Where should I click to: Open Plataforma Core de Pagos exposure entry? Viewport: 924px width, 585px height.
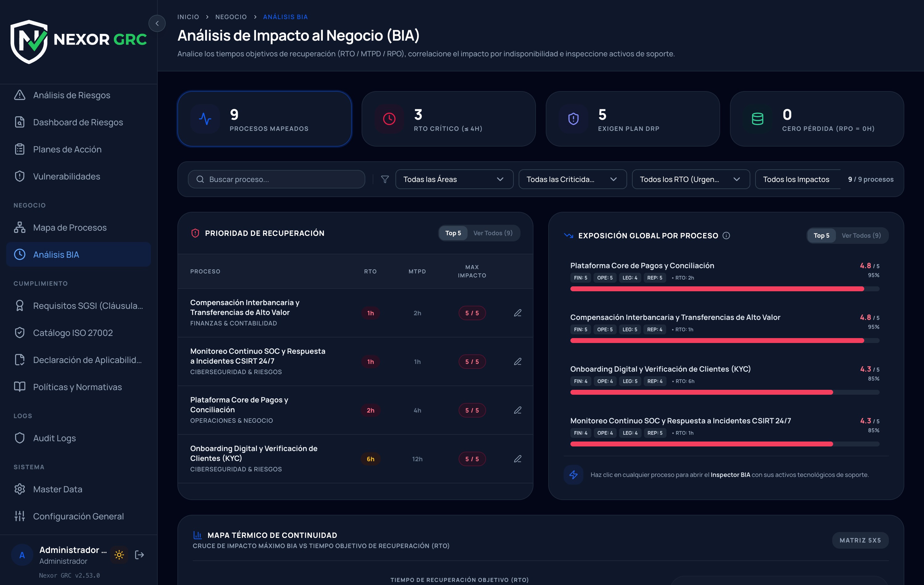[724, 276]
